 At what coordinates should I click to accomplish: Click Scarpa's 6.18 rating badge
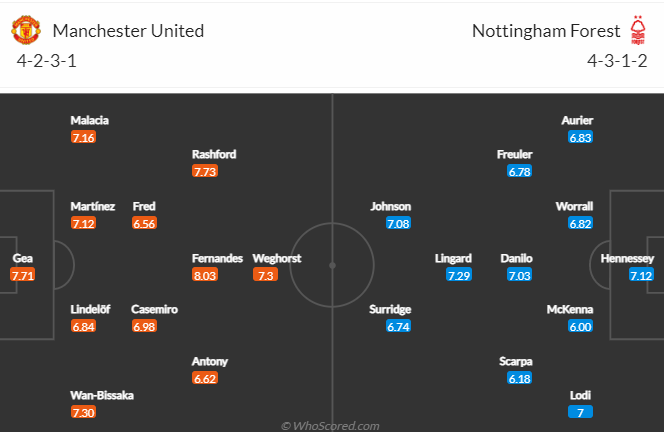coord(519,378)
